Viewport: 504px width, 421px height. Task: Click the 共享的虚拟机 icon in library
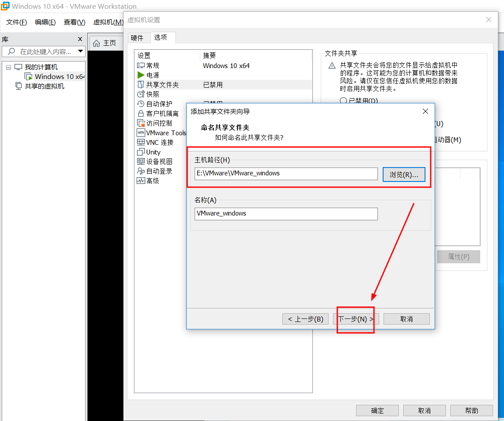click(x=19, y=86)
